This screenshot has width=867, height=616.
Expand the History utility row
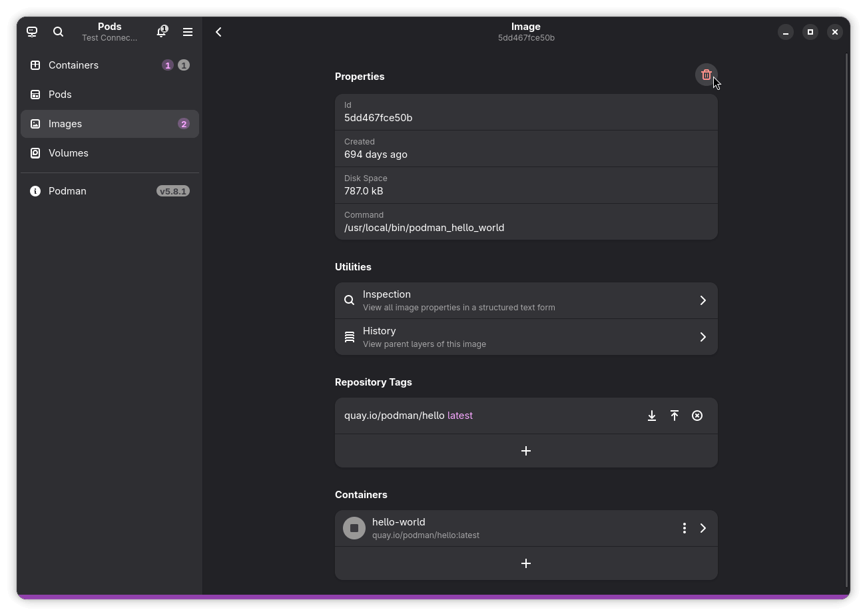click(x=525, y=337)
